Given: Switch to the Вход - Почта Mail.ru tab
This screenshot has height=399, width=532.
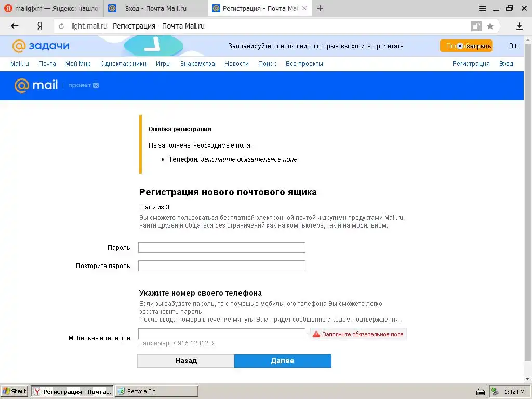Looking at the screenshot, I should point(155,8).
